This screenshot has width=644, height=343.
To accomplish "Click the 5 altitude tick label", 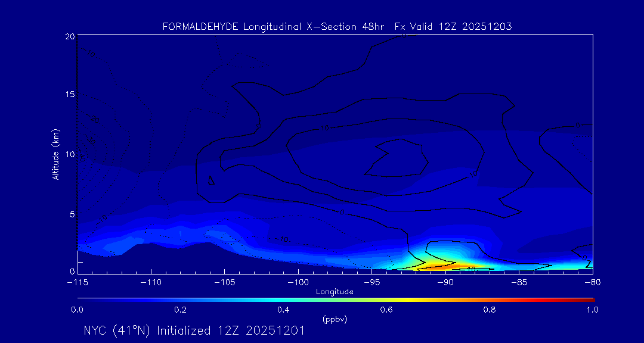I will point(72,214).
